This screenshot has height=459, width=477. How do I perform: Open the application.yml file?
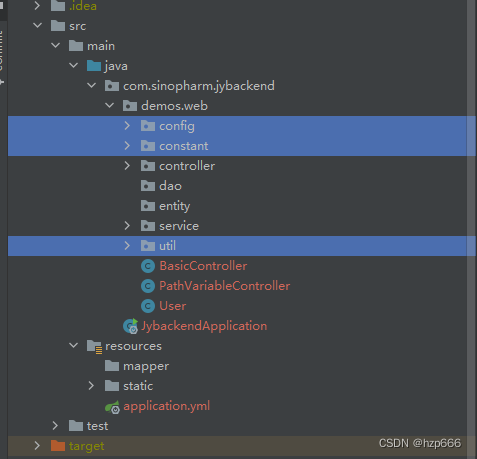pos(167,406)
